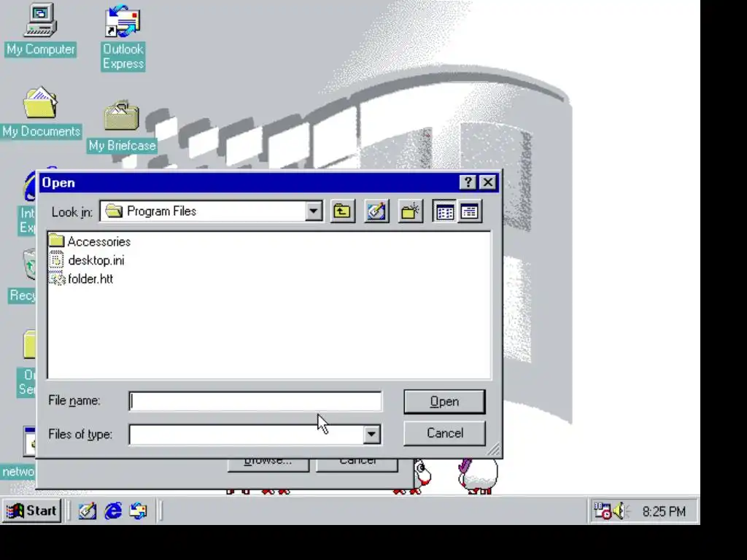Click the volume speaker tray icon

pyautogui.click(x=620, y=511)
